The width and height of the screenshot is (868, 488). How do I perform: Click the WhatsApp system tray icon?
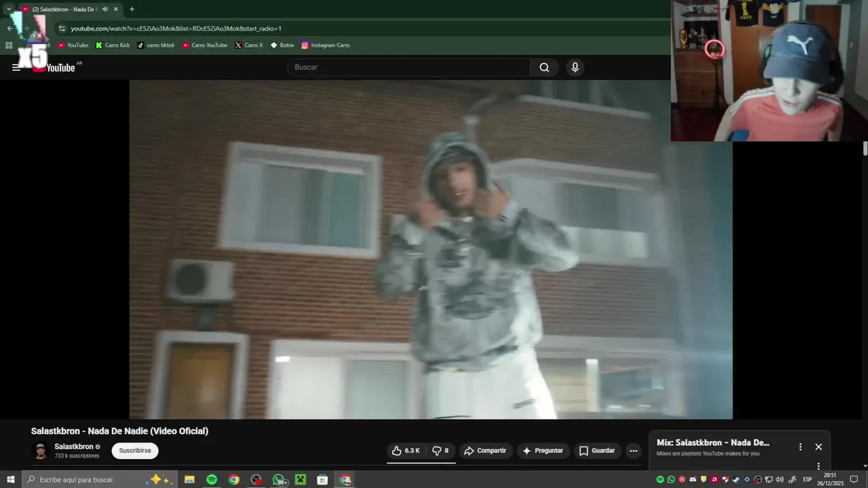tap(671, 479)
